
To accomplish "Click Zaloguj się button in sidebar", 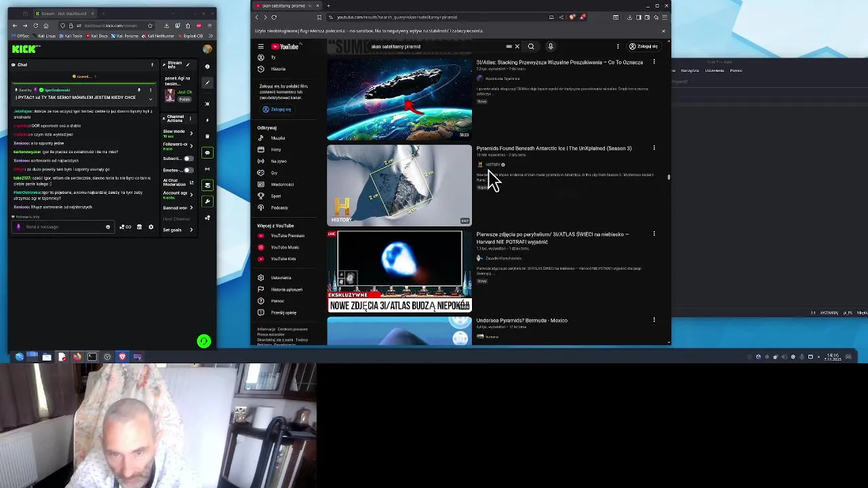I will [x=277, y=110].
